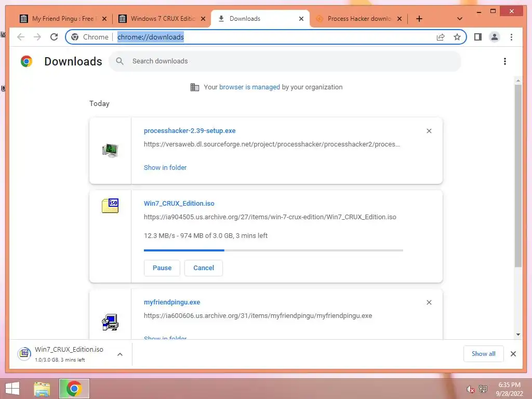The image size is (532, 399).
Task: Click the page vertical scrollbar thumb
Action: click(518, 176)
